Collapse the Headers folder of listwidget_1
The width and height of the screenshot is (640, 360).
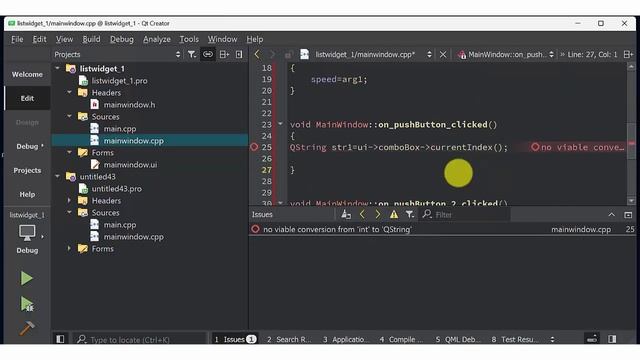tap(69, 92)
